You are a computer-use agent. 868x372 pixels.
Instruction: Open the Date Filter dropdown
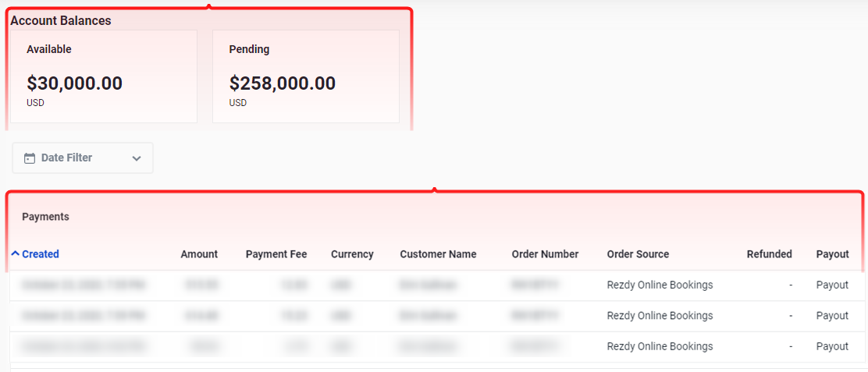point(83,158)
